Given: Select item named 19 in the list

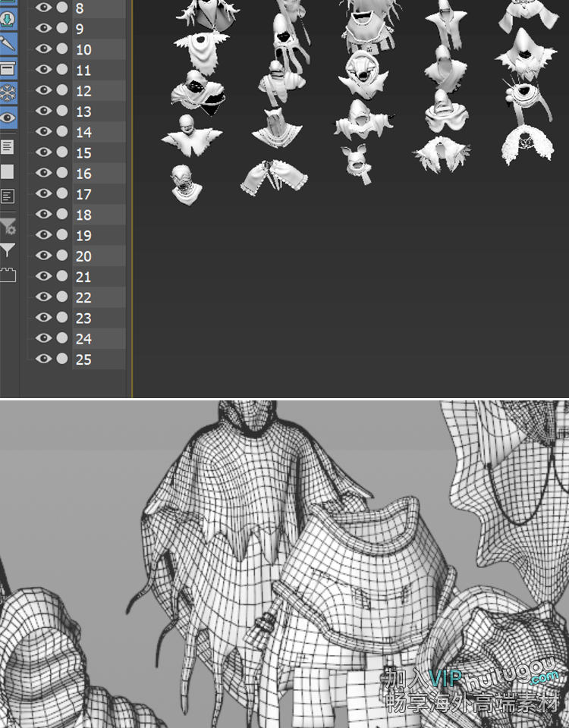Looking at the screenshot, I should pos(99,235).
